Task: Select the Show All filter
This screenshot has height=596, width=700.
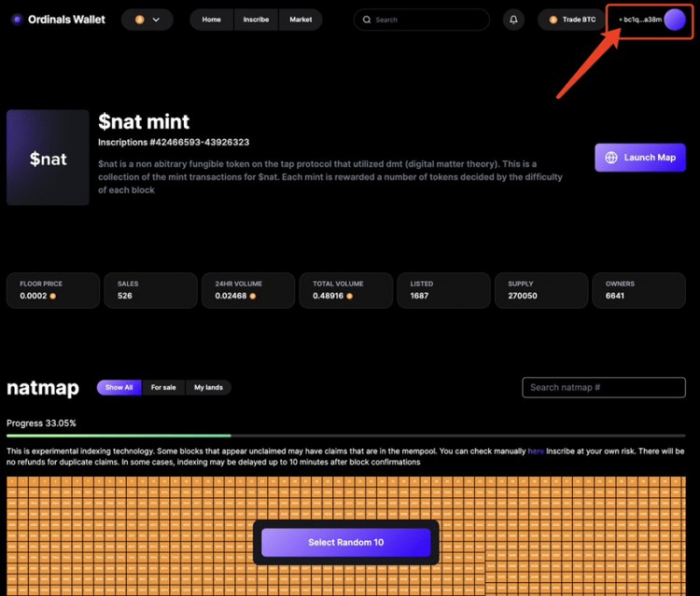Action: tap(119, 388)
